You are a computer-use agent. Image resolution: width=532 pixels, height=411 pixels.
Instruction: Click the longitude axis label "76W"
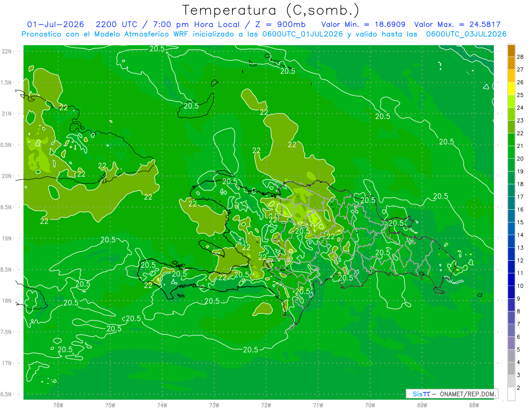[x=58, y=405]
